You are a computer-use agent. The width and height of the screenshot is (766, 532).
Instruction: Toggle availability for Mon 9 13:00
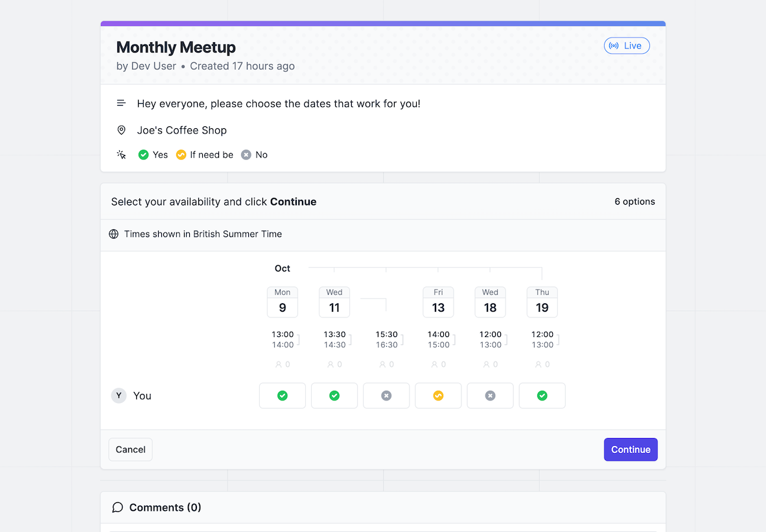click(283, 395)
